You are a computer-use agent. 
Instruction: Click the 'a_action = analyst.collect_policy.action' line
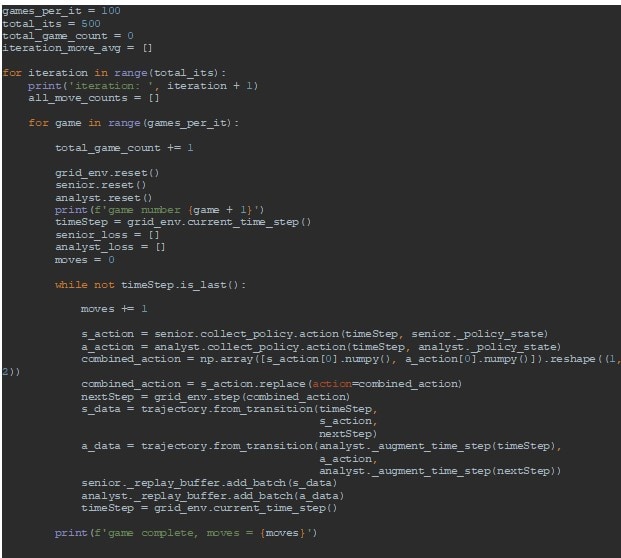tap(321, 347)
